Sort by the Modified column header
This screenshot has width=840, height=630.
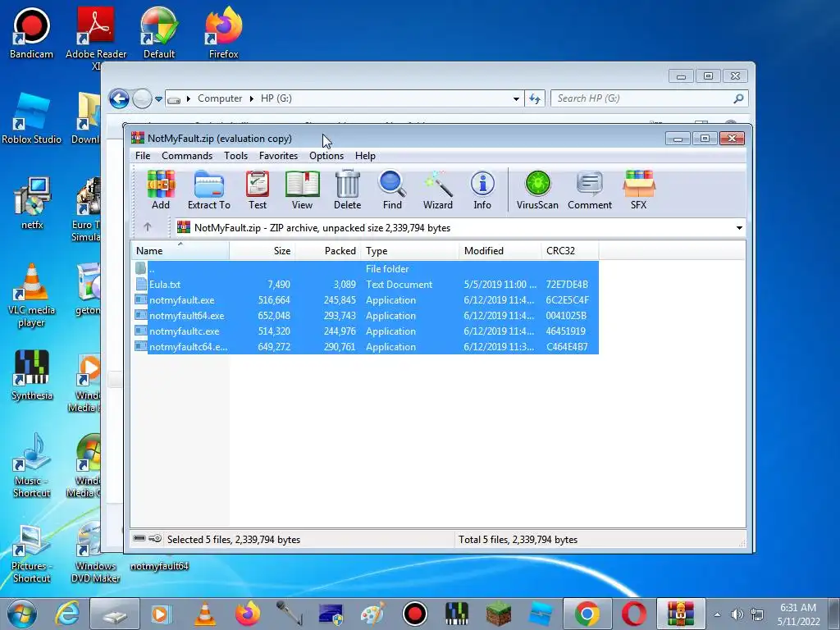500,251
